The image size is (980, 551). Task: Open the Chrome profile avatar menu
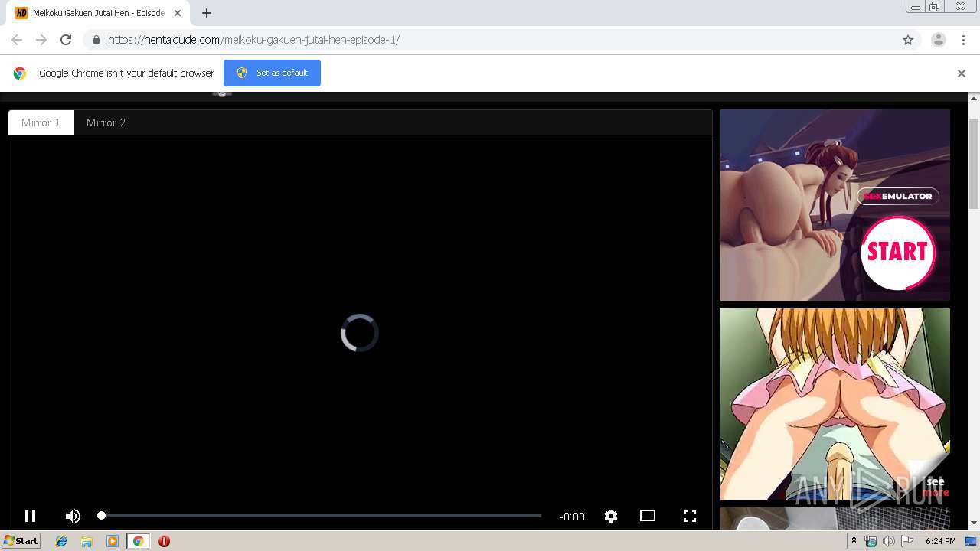(939, 40)
